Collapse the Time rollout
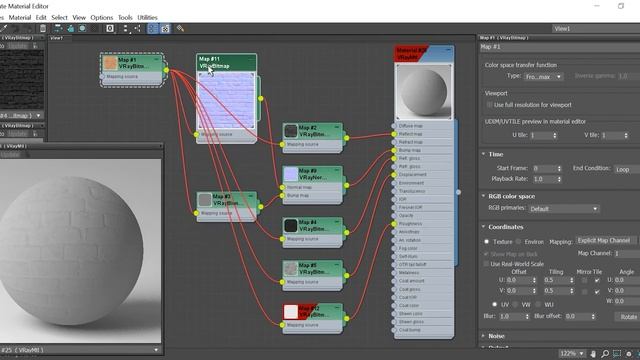Screen dimensions: 640x360 (484, 154)
